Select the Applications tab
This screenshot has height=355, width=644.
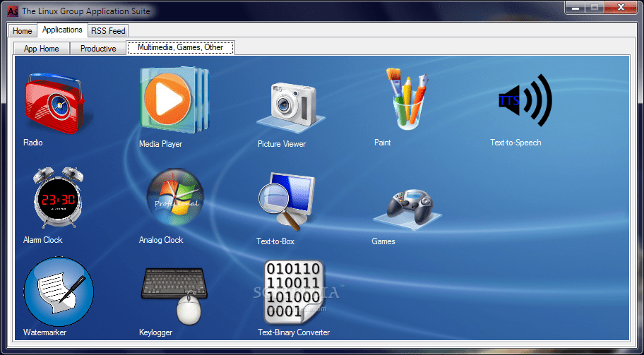click(62, 30)
